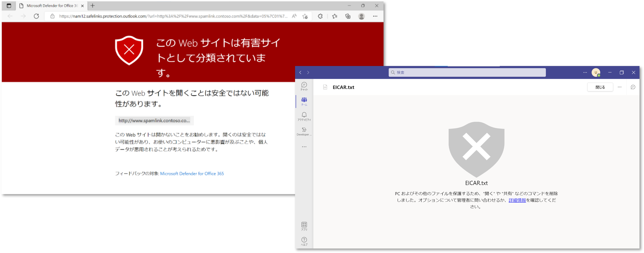Open conversation icon beside EICAR.txt header
Viewport: 644px width, 253px height.
(x=633, y=87)
